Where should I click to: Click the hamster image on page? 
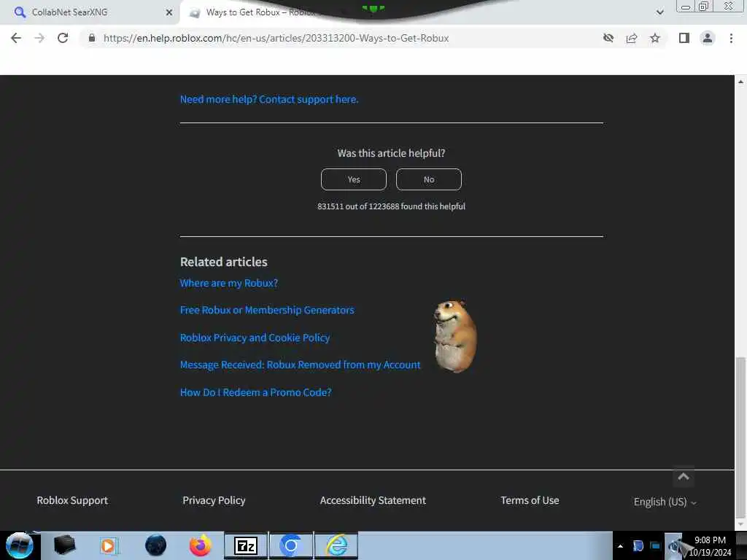point(455,336)
